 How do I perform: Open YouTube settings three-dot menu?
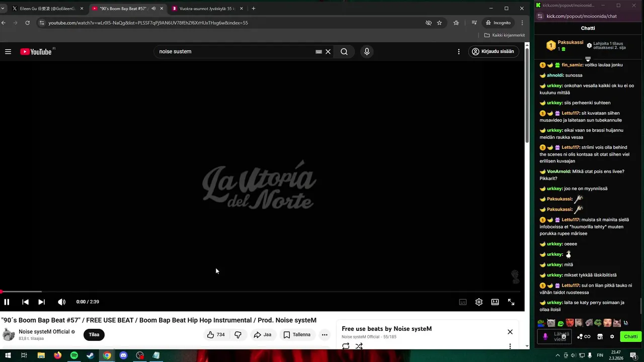[458, 51]
